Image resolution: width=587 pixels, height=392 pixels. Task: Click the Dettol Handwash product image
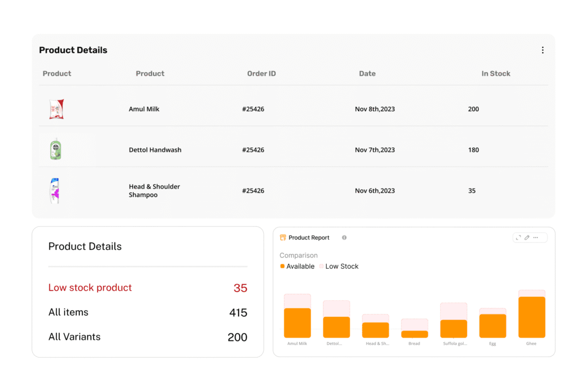(56, 150)
